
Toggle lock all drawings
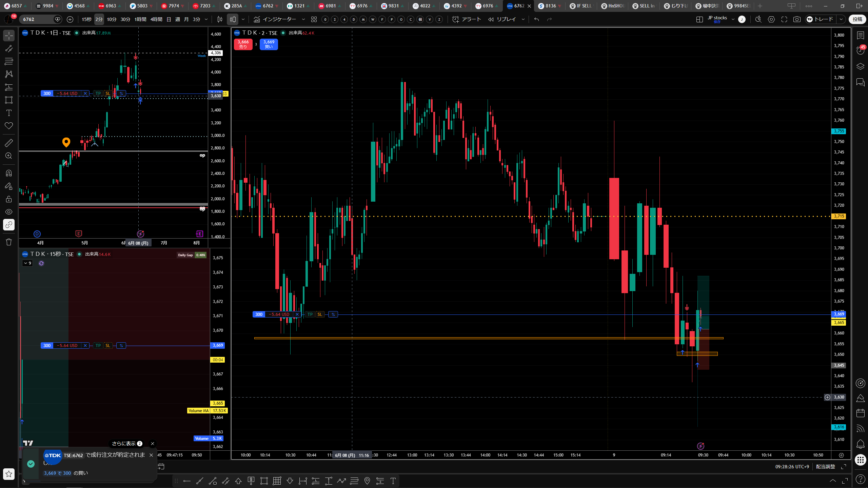[9, 199]
